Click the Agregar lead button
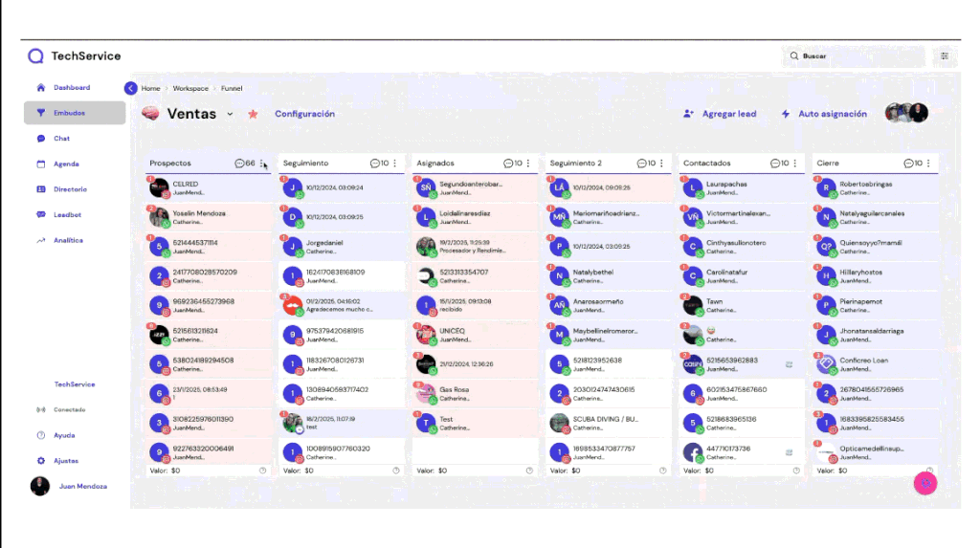The height and width of the screenshot is (548, 980). [x=720, y=114]
